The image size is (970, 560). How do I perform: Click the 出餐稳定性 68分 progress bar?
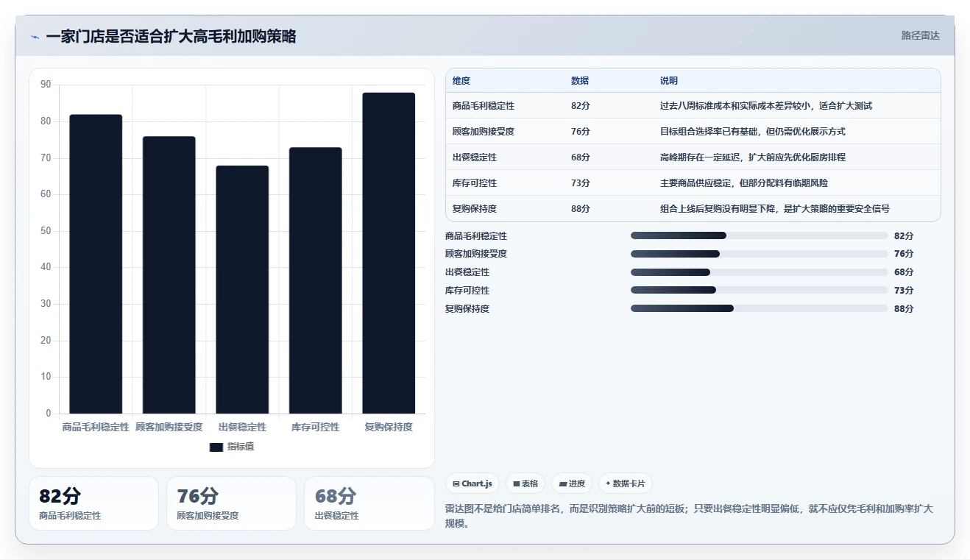click(x=760, y=272)
